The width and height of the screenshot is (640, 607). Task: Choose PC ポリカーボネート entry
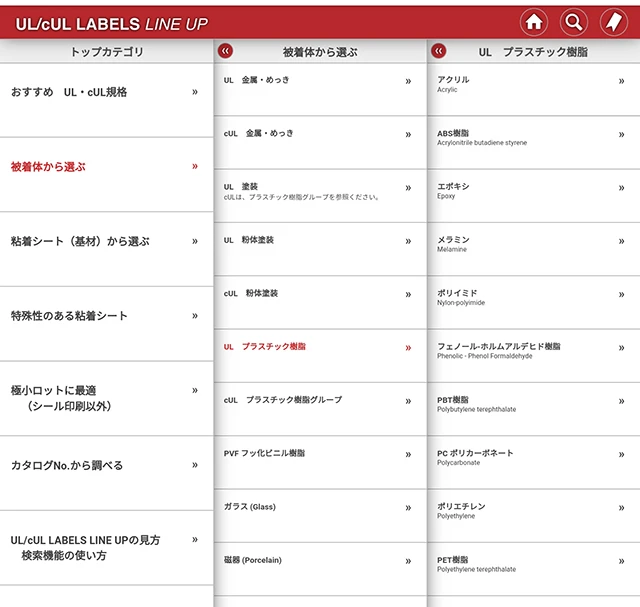(x=534, y=463)
